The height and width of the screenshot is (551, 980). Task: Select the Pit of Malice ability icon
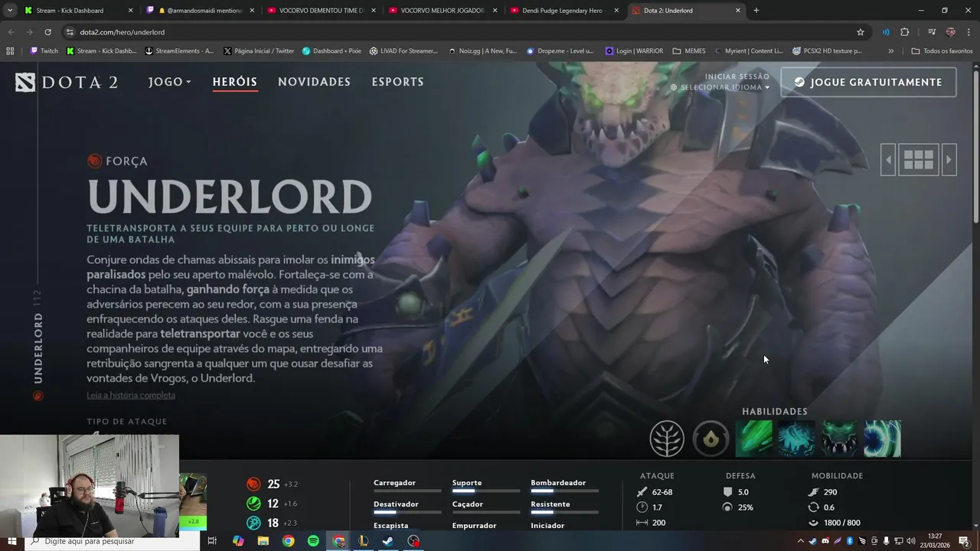click(x=796, y=439)
